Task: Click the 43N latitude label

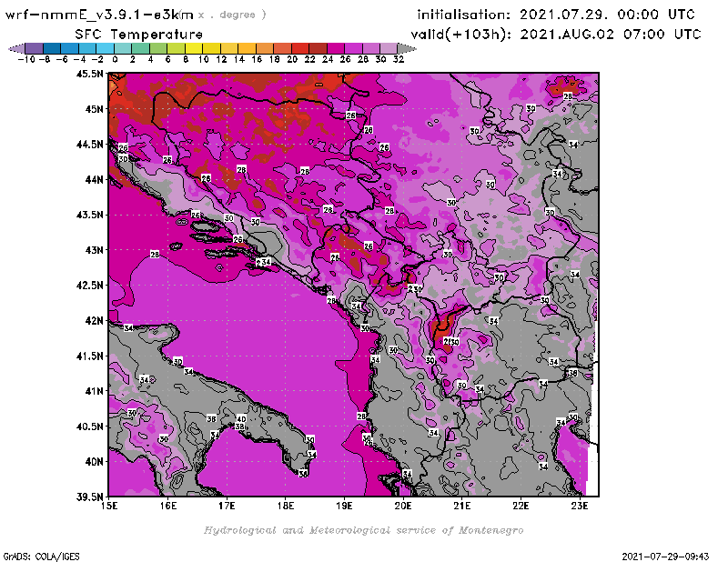Action: [95, 250]
